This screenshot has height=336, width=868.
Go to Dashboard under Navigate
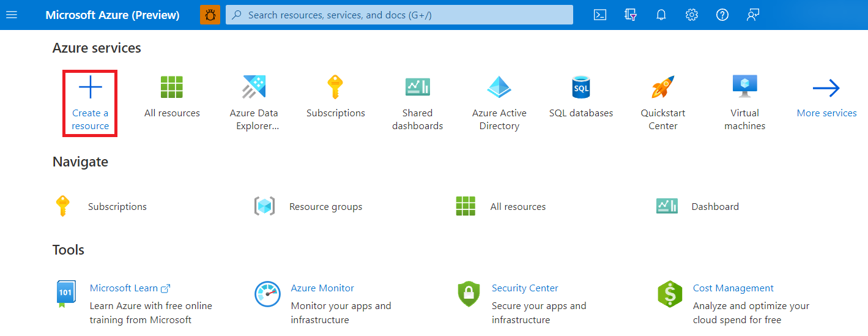point(714,207)
